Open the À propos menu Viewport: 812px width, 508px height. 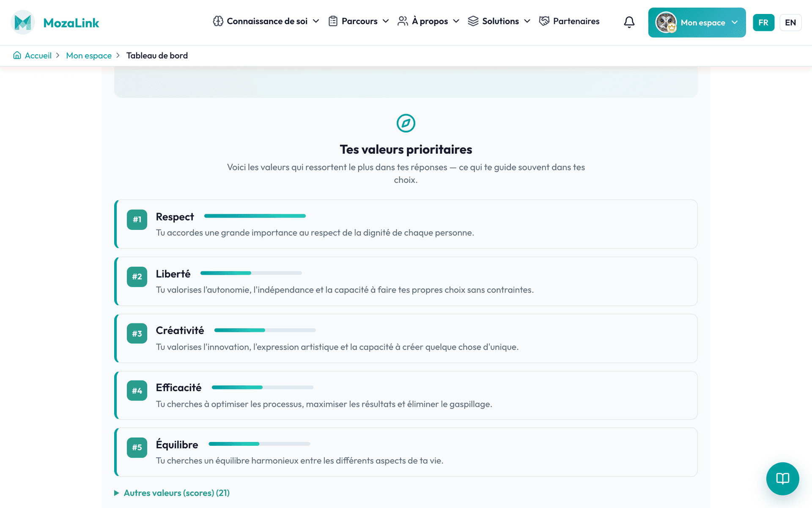(x=429, y=21)
